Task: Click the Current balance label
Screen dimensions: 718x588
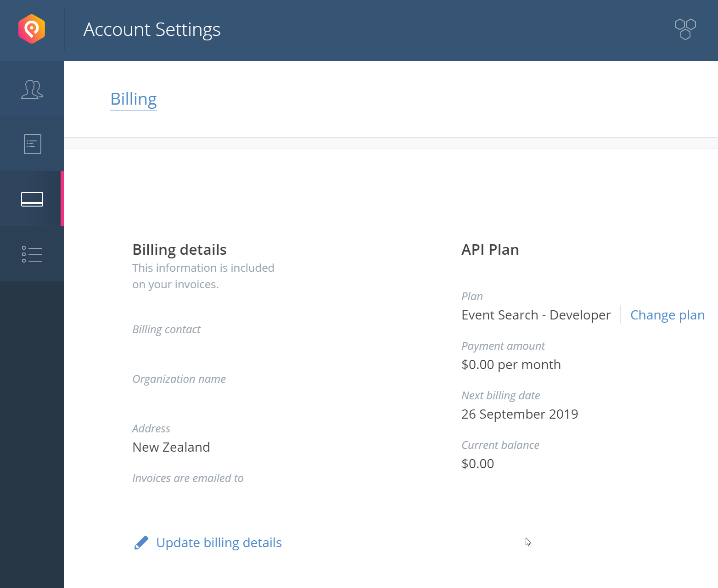Action: click(x=500, y=445)
